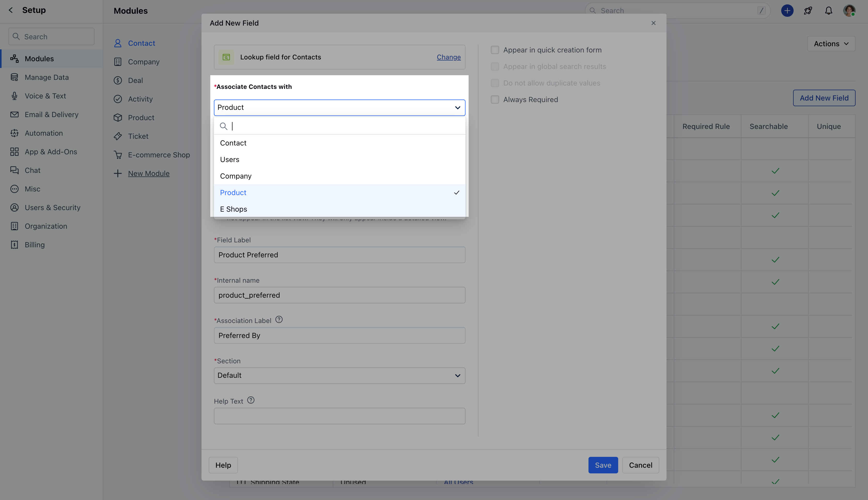
Task: Click the lookup field type icon
Action: [226, 57]
